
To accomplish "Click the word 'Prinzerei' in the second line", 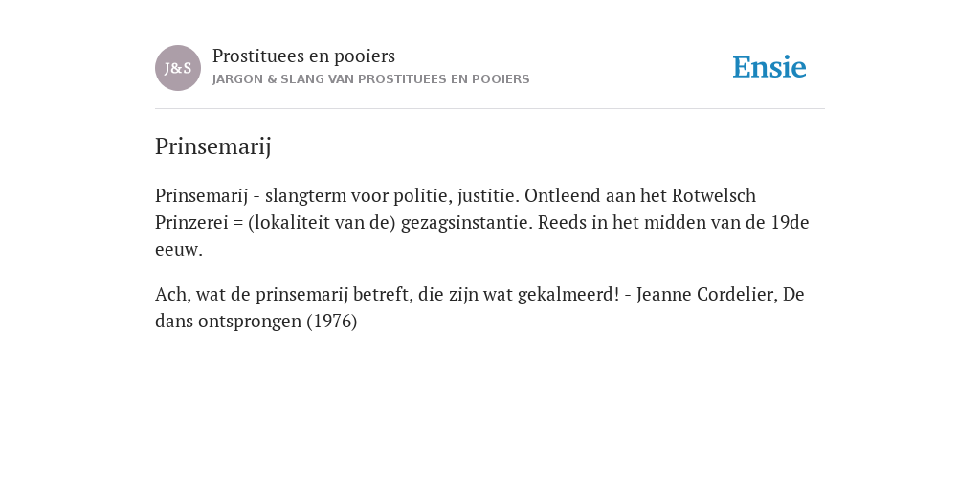I will point(191,222).
